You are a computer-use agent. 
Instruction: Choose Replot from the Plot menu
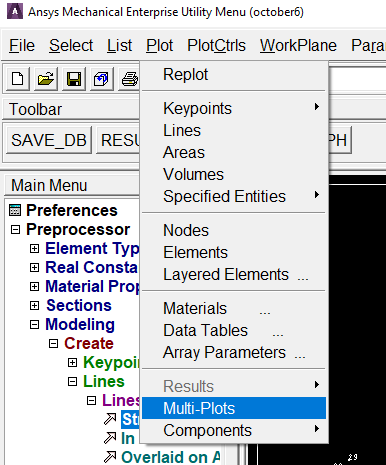(233, 74)
